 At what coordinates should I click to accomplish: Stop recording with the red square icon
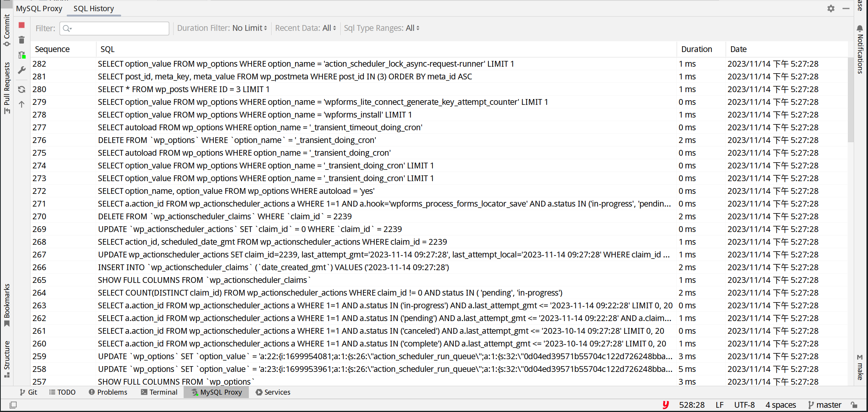point(22,25)
